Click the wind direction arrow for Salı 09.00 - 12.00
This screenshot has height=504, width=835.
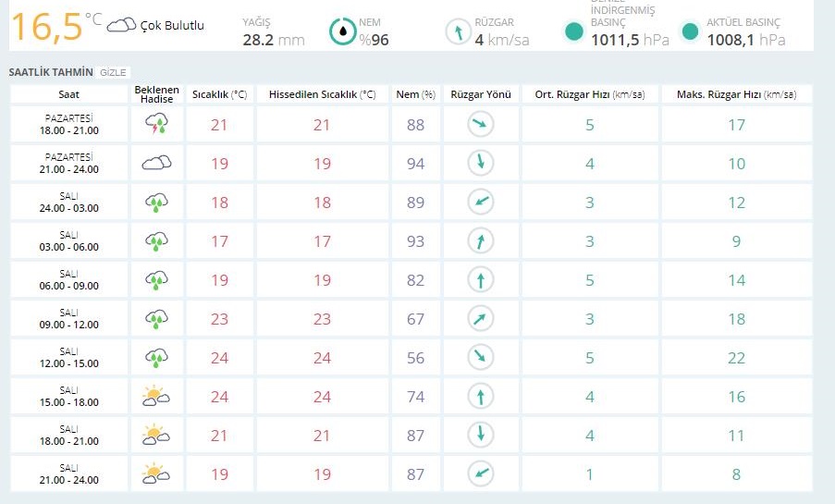(480, 318)
